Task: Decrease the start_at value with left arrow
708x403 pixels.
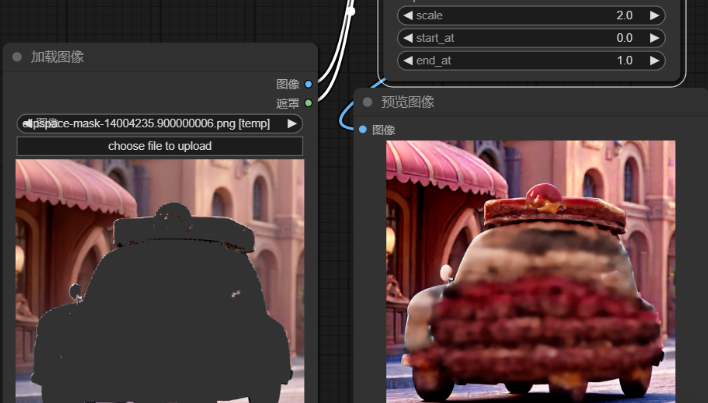Action: coord(408,38)
